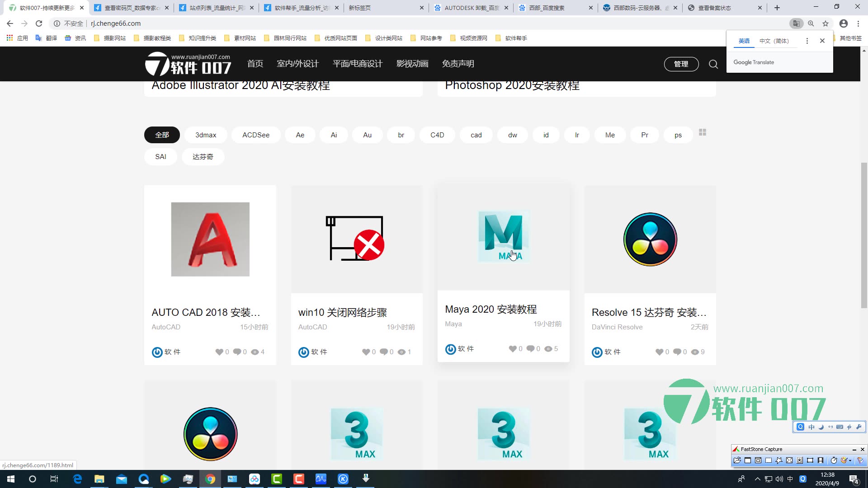The height and width of the screenshot is (488, 868).
Task: Click the browser zoom magnifier icon
Action: (x=811, y=23)
